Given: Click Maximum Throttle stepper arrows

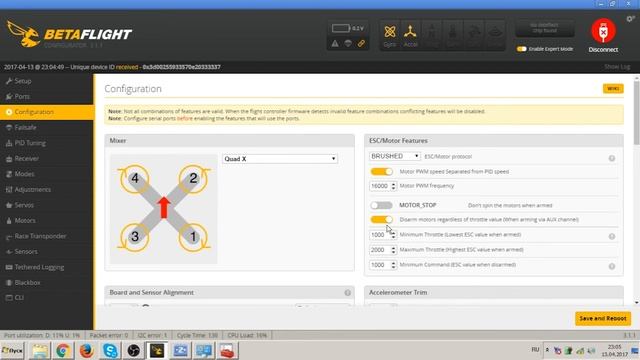Looking at the screenshot, I should coord(393,250).
